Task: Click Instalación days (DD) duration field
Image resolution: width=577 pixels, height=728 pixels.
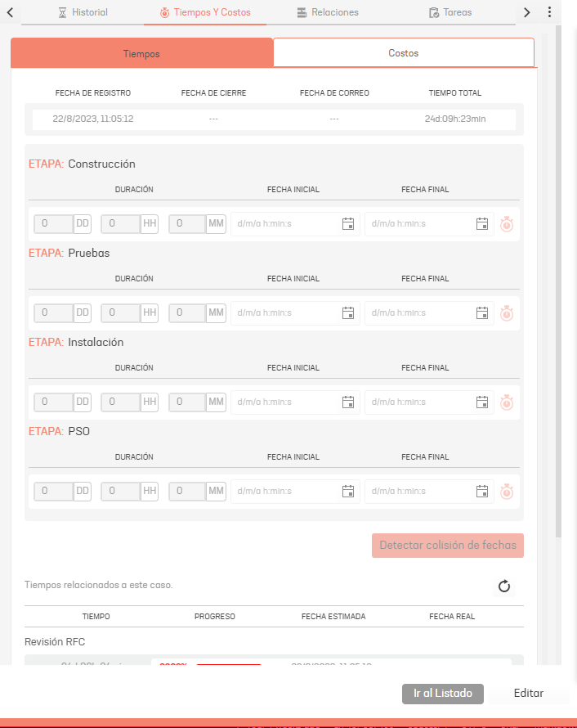Action: (x=54, y=402)
